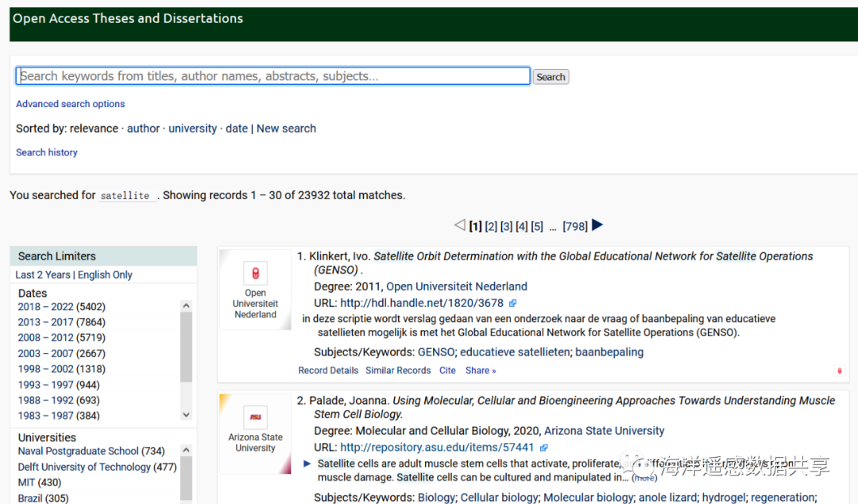858x504 pixels.
Task: Show more of second record abstract
Action: (x=644, y=478)
